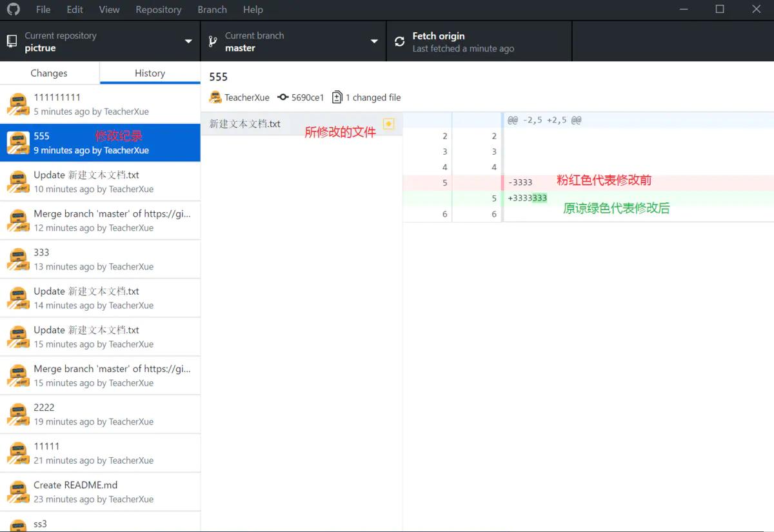The image size is (774, 532).
Task: Switch to the History tab
Action: [x=150, y=73]
